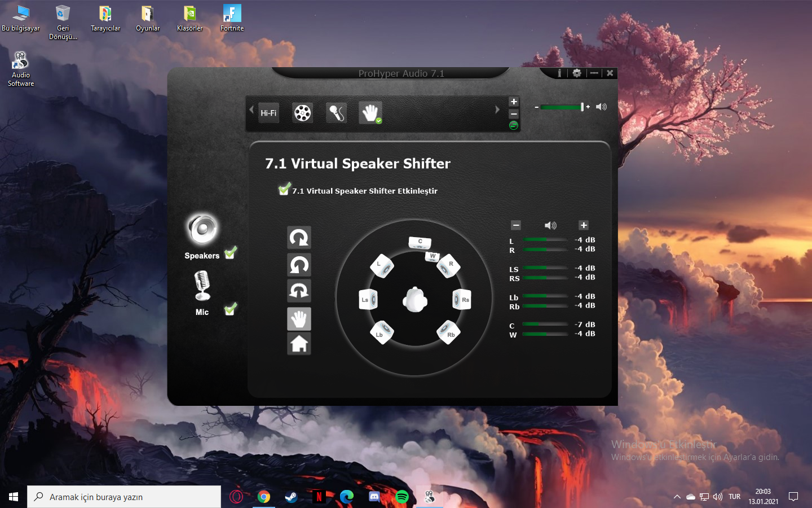Click the R channel level bar
Screen dimensions: 812x508
click(545, 249)
